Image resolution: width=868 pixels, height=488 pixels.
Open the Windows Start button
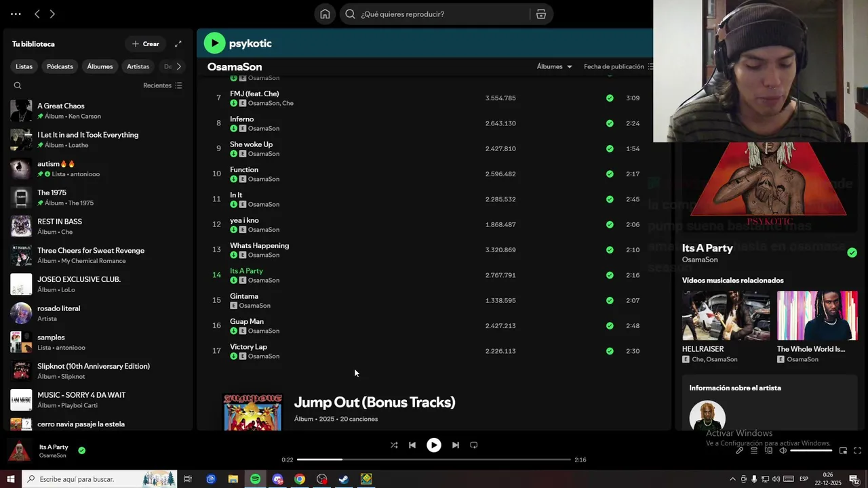tap(11, 479)
